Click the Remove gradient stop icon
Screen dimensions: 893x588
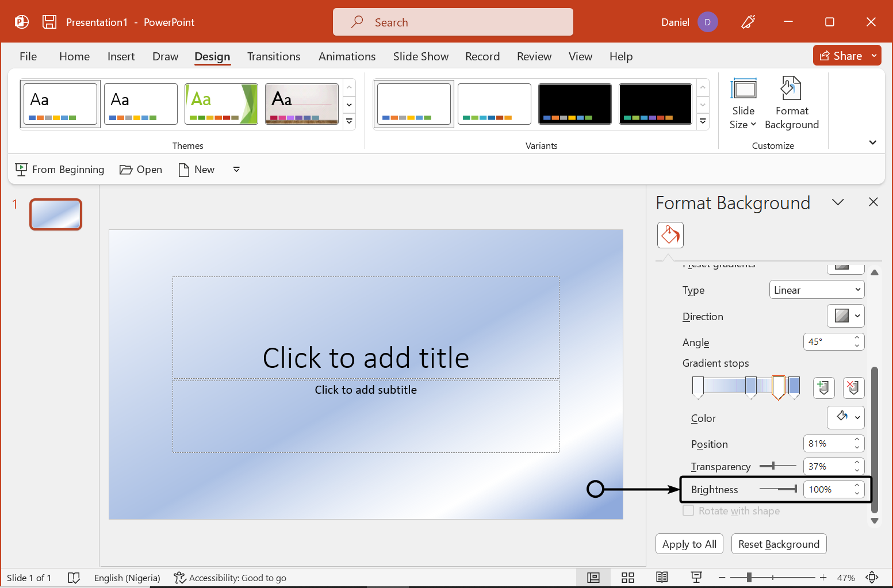(853, 387)
